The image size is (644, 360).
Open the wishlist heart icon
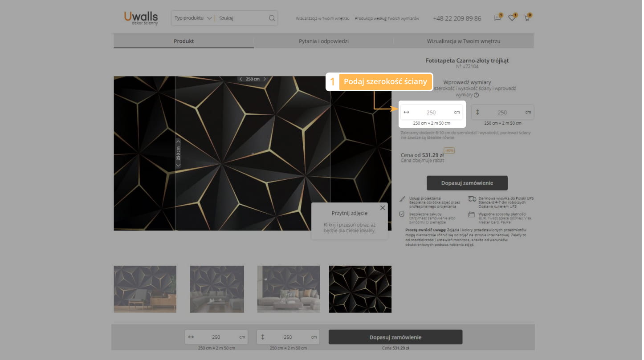click(512, 18)
